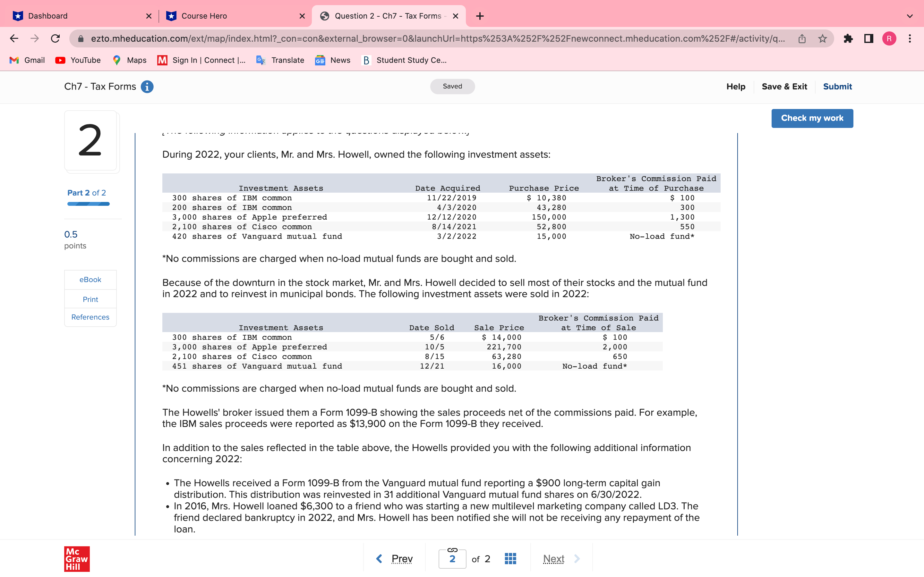Open the question grid navigator icon

point(510,559)
